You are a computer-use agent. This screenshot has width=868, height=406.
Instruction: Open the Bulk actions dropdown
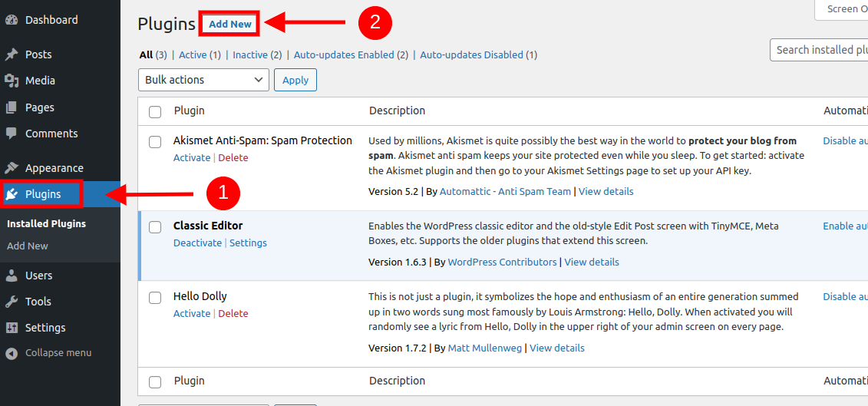coord(203,80)
